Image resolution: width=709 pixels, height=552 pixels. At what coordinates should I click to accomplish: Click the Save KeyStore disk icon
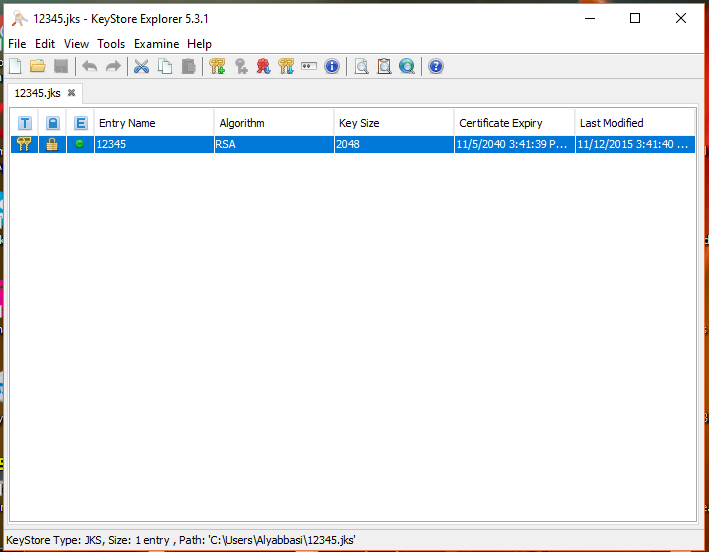[x=61, y=66]
